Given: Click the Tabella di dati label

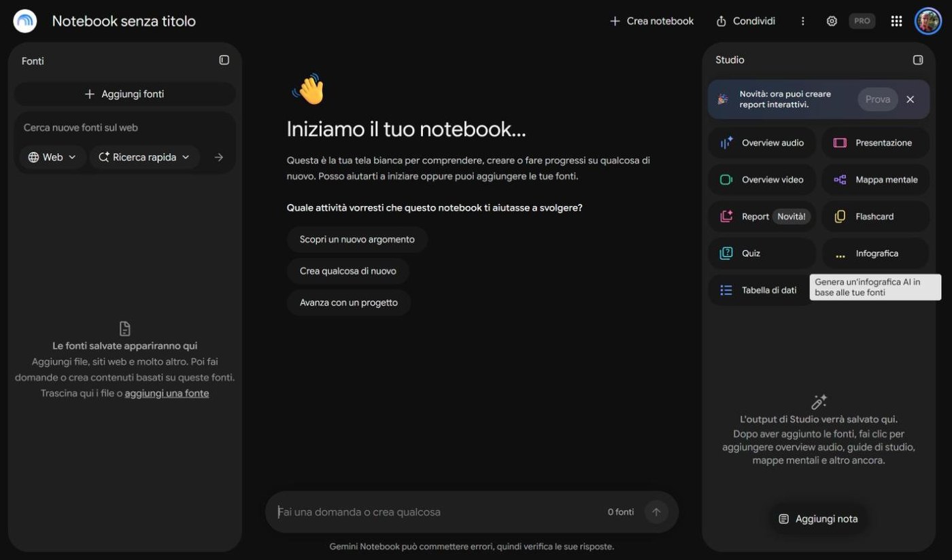Looking at the screenshot, I should tap(769, 290).
